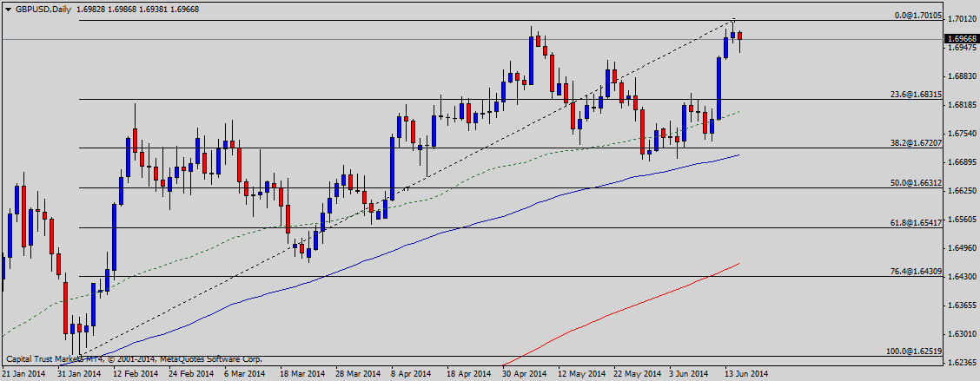Click the current price marker 1.69668
980x381 pixels.
962,39
